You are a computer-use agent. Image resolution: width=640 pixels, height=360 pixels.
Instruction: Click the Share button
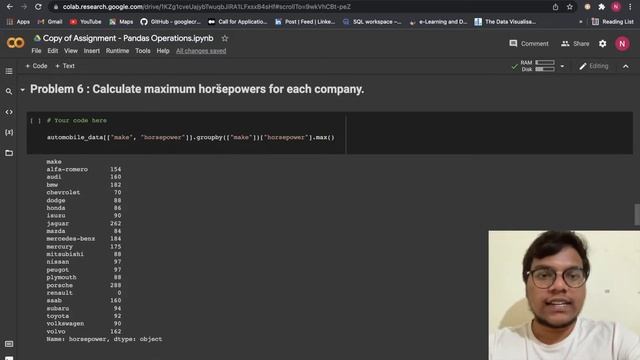tap(575, 44)
